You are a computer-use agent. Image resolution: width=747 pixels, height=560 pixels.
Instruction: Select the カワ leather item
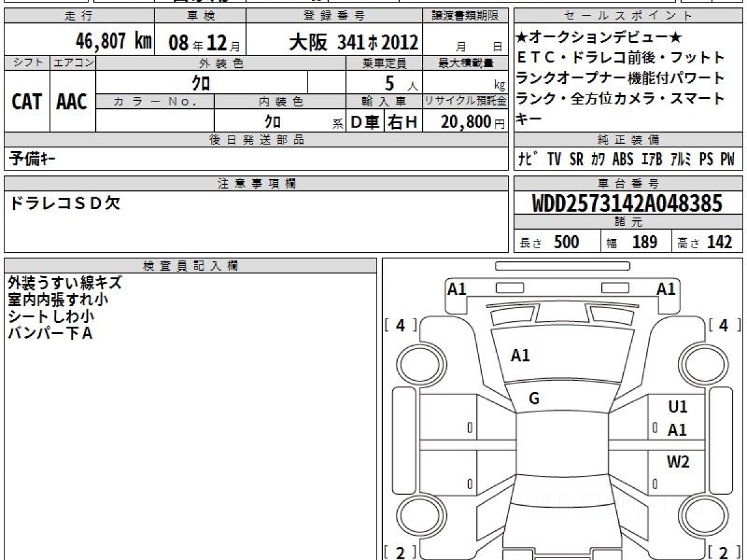pos(598,159)
